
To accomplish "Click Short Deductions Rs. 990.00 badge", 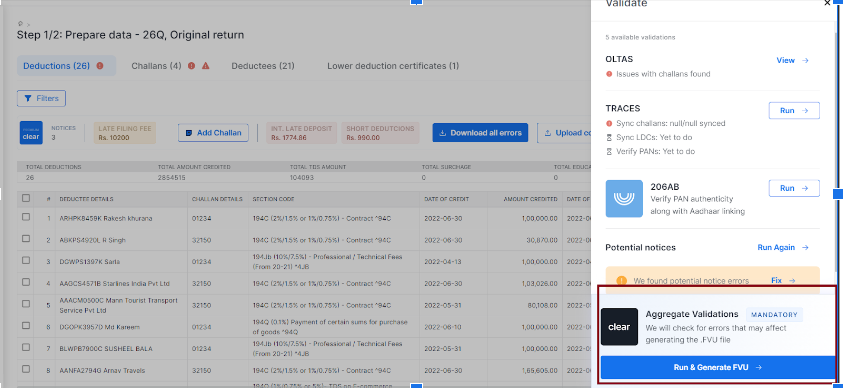I will click(380, 133).
